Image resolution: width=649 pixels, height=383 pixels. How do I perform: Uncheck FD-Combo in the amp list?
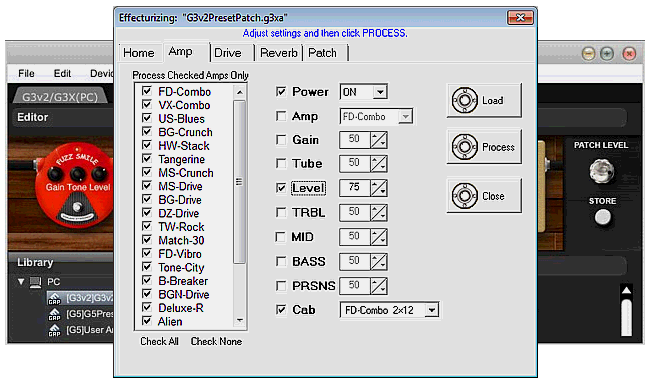(x=147, y=91)
